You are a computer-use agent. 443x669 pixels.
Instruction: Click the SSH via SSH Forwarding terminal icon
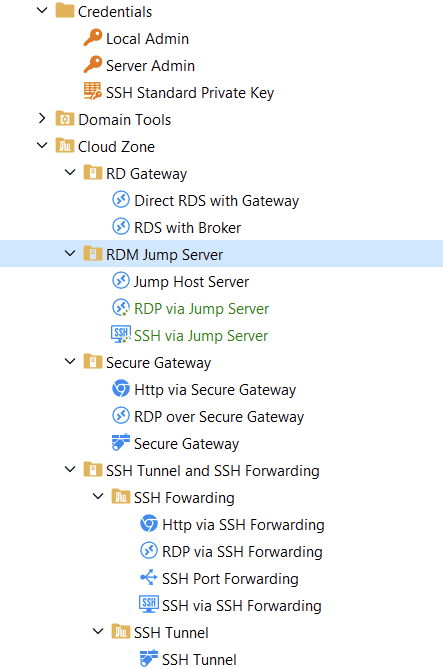[x=149, y=605]
